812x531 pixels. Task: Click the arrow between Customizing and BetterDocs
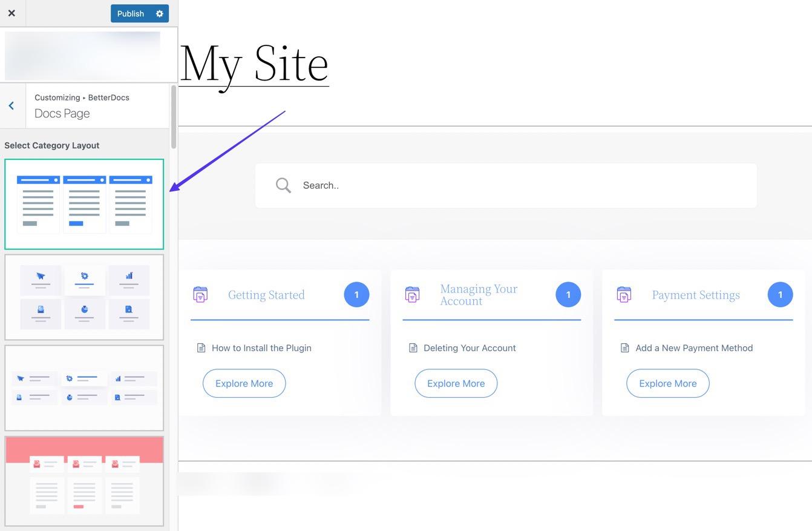tap(83, 97)
